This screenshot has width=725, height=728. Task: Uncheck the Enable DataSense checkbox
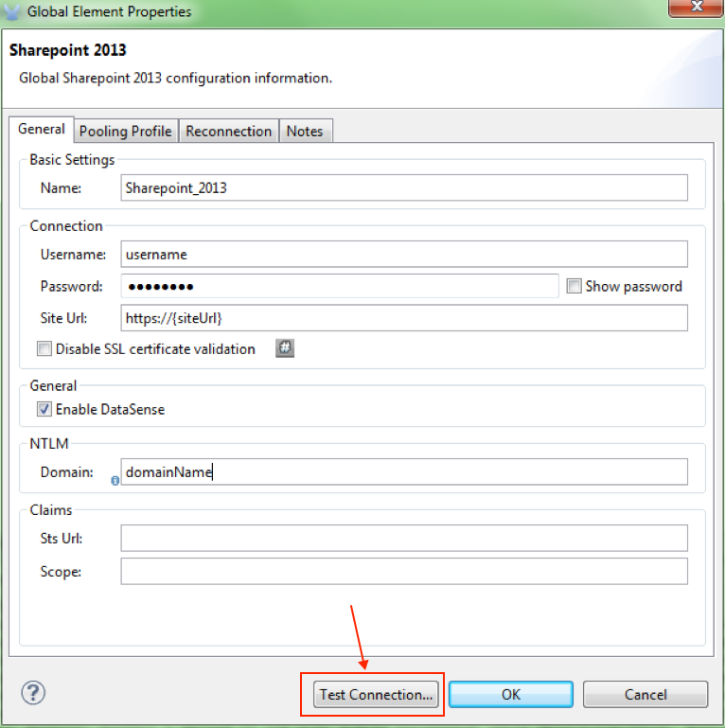point(44,409)
